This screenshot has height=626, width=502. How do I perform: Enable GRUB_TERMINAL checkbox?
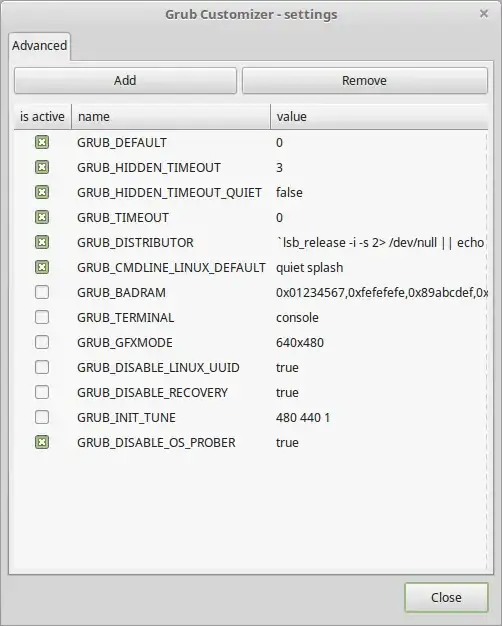(x=42, y=317)
